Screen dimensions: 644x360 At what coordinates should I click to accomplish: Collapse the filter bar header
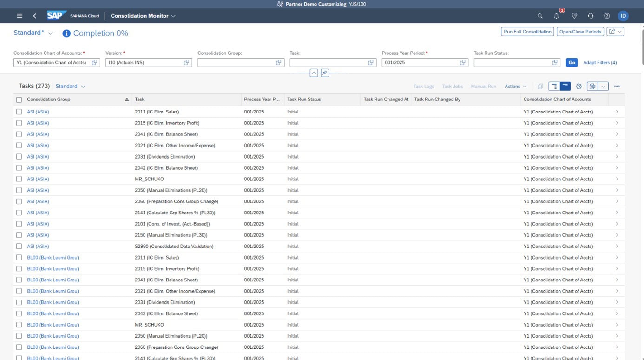[x=314, y=73]
